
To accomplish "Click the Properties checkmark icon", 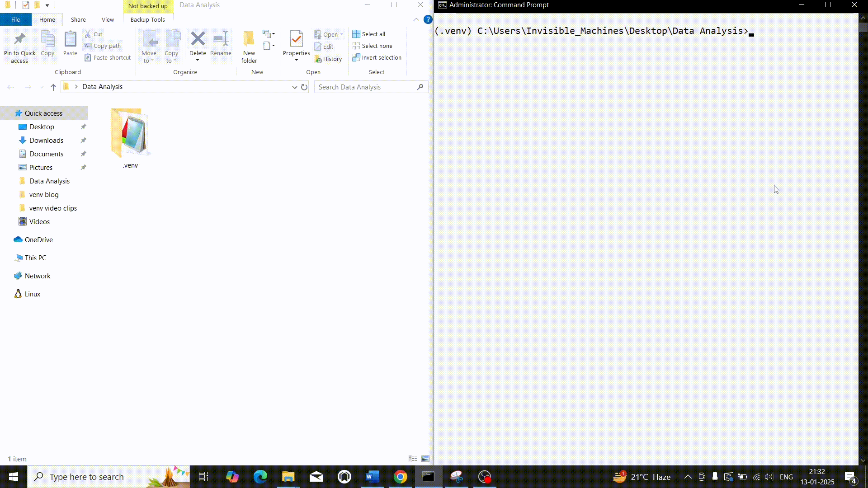I will click(297, 39).
